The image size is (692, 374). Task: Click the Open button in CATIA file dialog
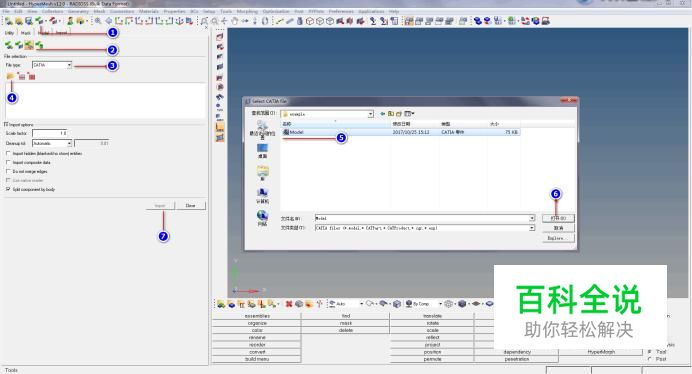(x=558, y=218)
